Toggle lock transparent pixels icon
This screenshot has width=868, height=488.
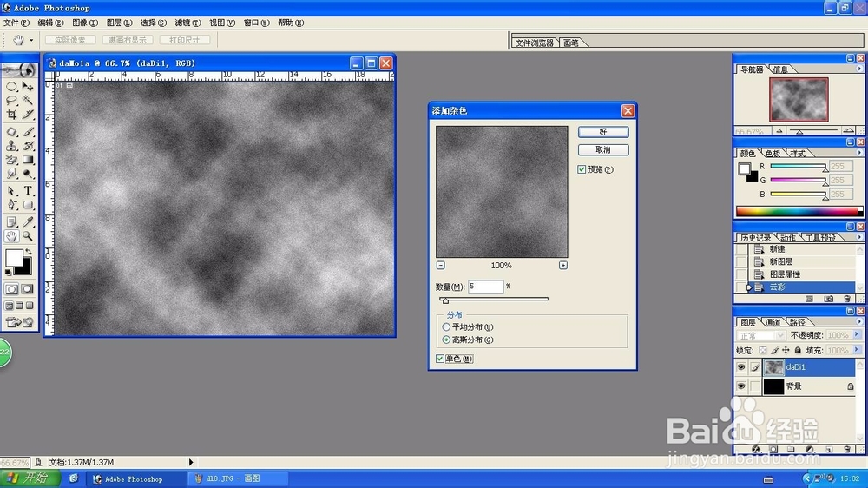[763, 350]
